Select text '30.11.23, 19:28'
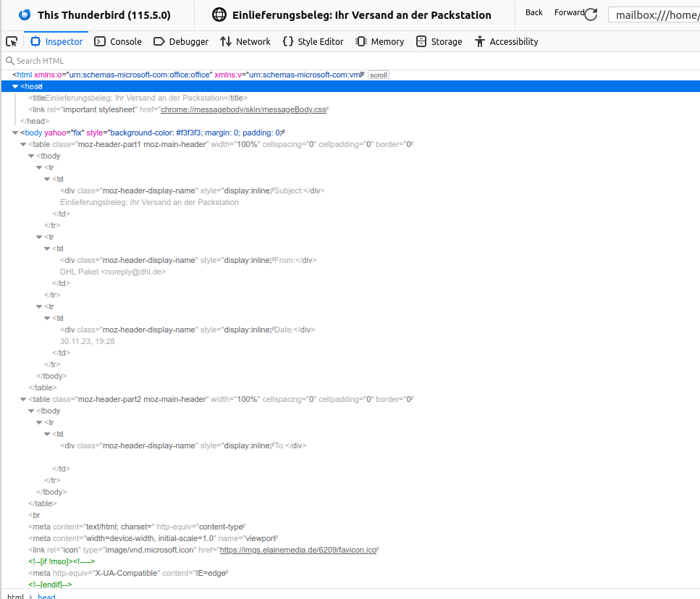 [x=88, y=341]
